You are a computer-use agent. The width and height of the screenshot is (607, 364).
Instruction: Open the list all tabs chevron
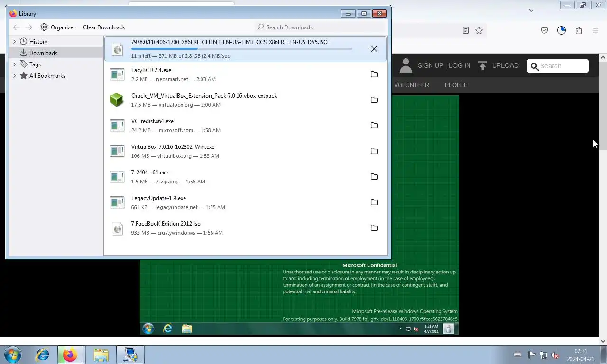[x=531, y=10]
